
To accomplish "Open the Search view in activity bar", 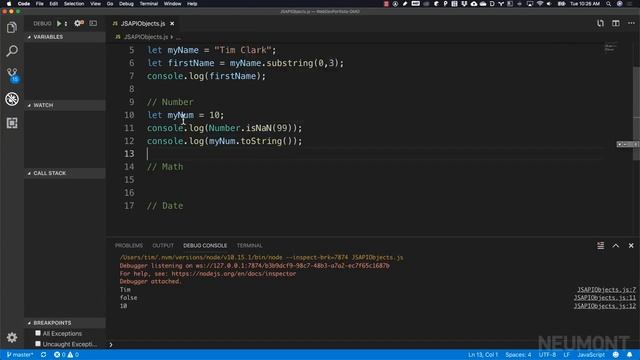I will click(x=12, y=51).
